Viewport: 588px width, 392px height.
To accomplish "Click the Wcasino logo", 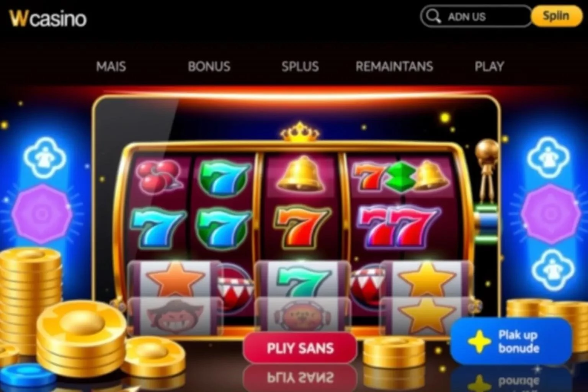I will [48, 18].
